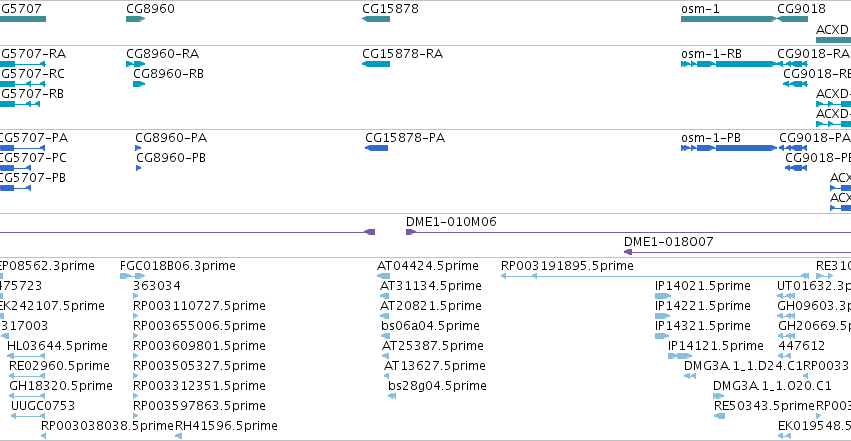
Task: Select the CG15878 gene glyph
Action: pyautogui.click(x=376, y=19)
